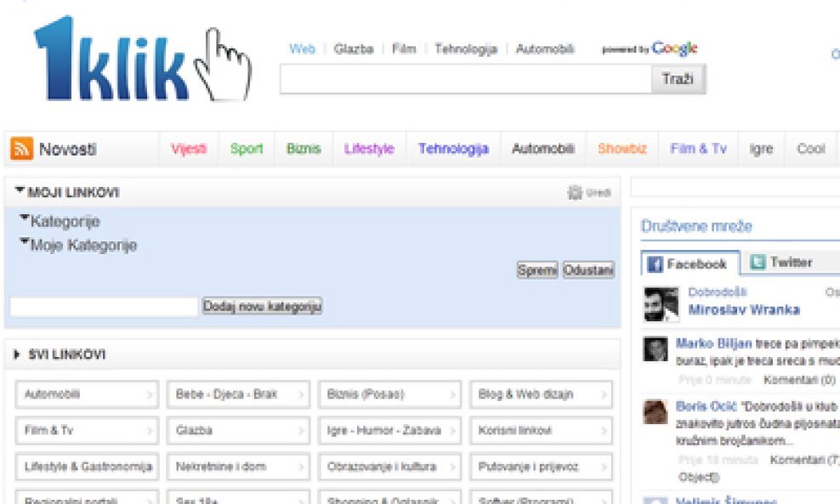Image resolution: width=840 pixels, height=504 pixels.
Task: Click the Facebook tab icon
Action: (x=655, y=264)
